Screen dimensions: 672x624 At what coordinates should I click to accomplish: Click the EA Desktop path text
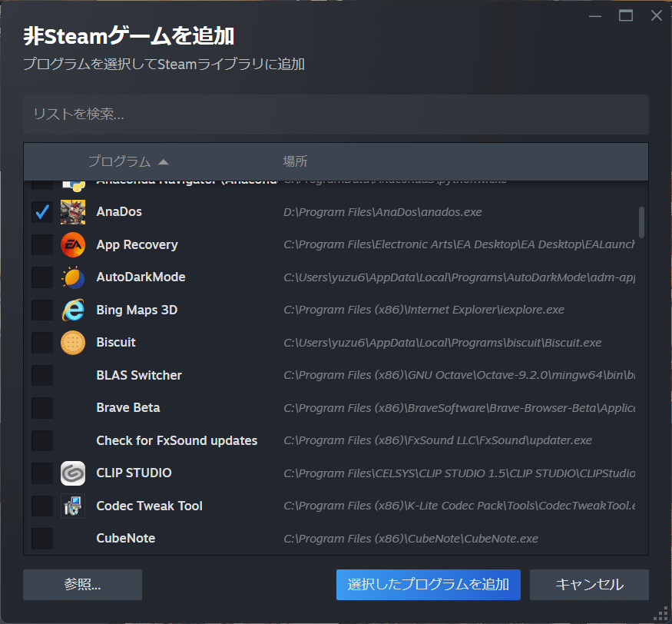click(x=459, y=244)
